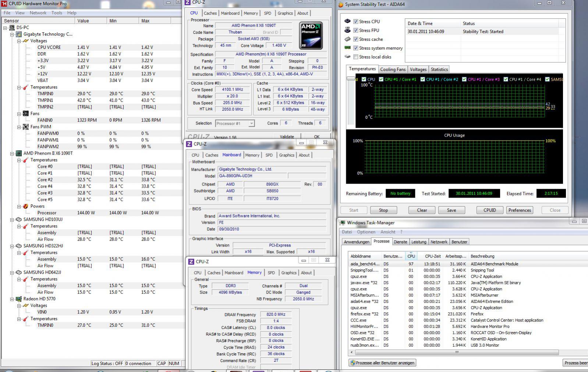
Task: Click the disk icon beside Stress local disks
Action: pyautogui.click(x=347, y=57)
